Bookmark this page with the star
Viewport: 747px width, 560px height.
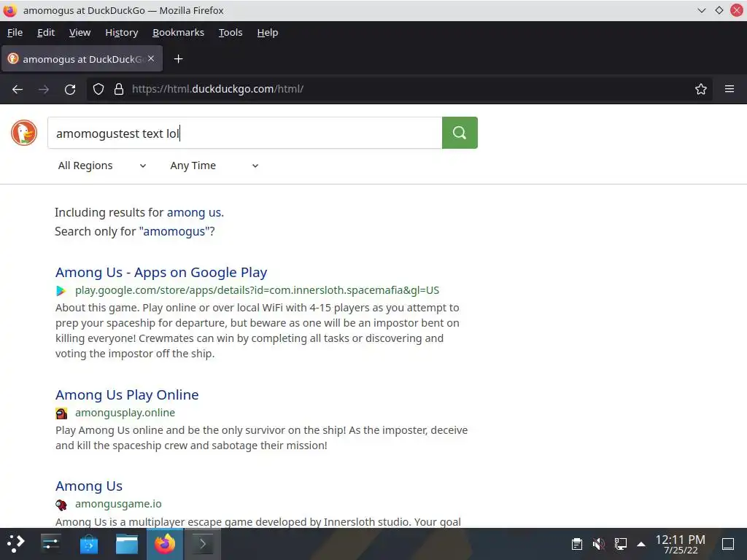pos(700,89)
